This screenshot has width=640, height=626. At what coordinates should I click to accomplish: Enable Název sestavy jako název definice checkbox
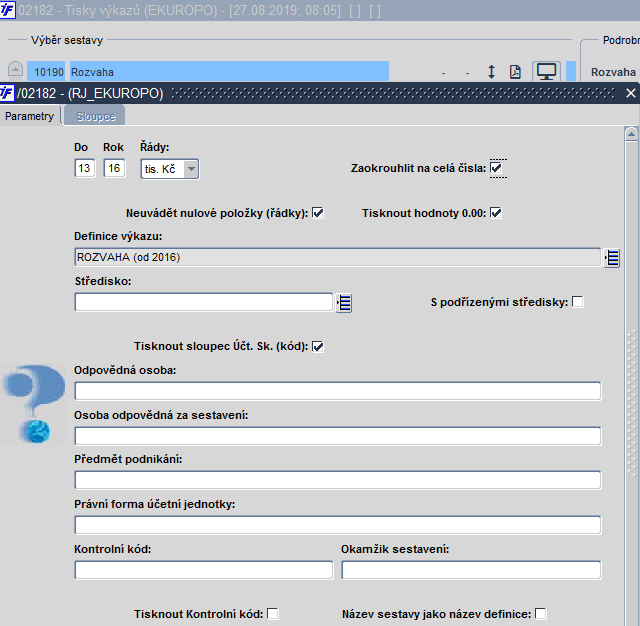pos(540,614)
